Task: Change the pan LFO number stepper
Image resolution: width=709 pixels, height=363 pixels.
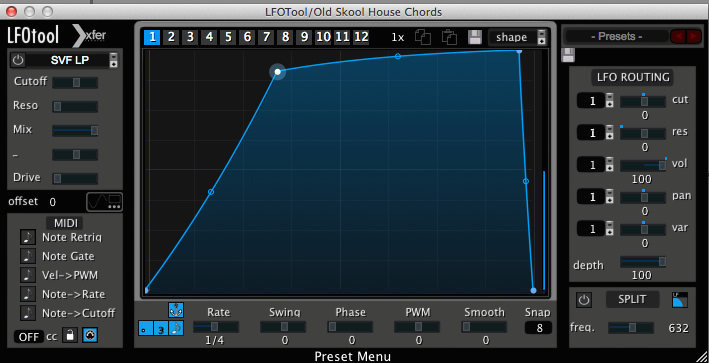Action: 610,197
